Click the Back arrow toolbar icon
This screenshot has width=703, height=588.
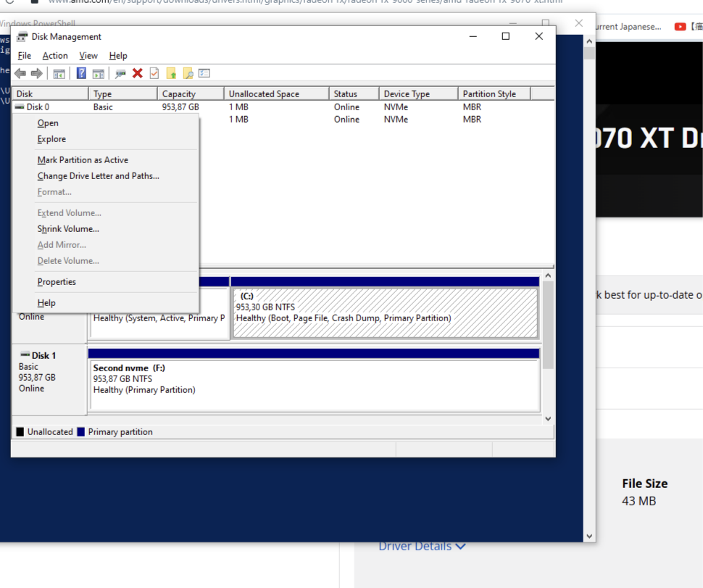tap(20, 73)
